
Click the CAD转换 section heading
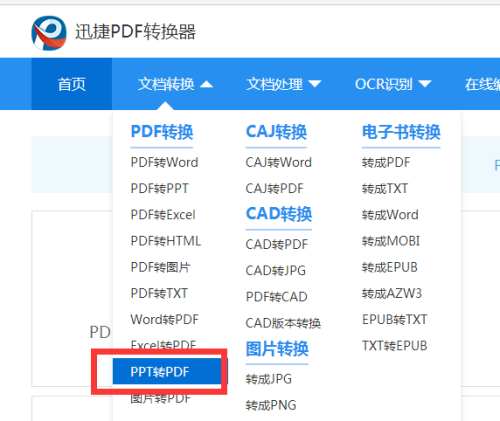[279, 214]
